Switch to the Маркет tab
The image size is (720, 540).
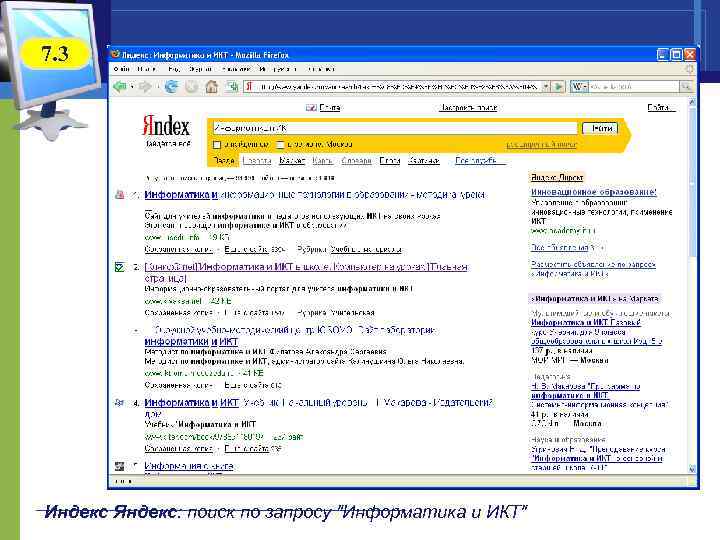point(292,161)
